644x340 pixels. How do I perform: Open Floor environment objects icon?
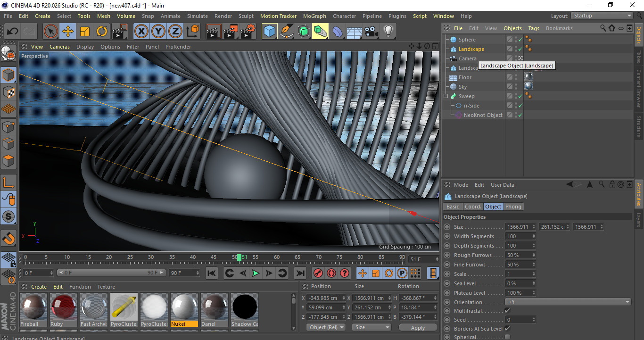(354, 32)
